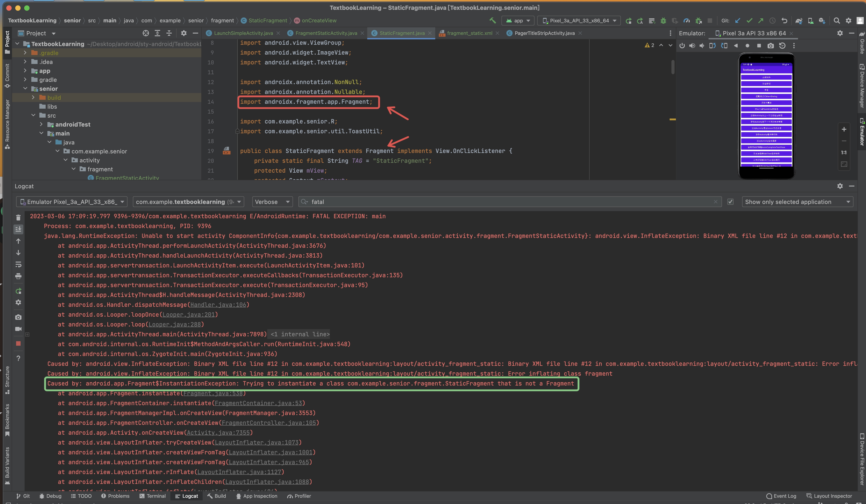Click the Logcat screen record icon
The height and width of the screenshot is (504, 866).
click(x=18, y=329)
